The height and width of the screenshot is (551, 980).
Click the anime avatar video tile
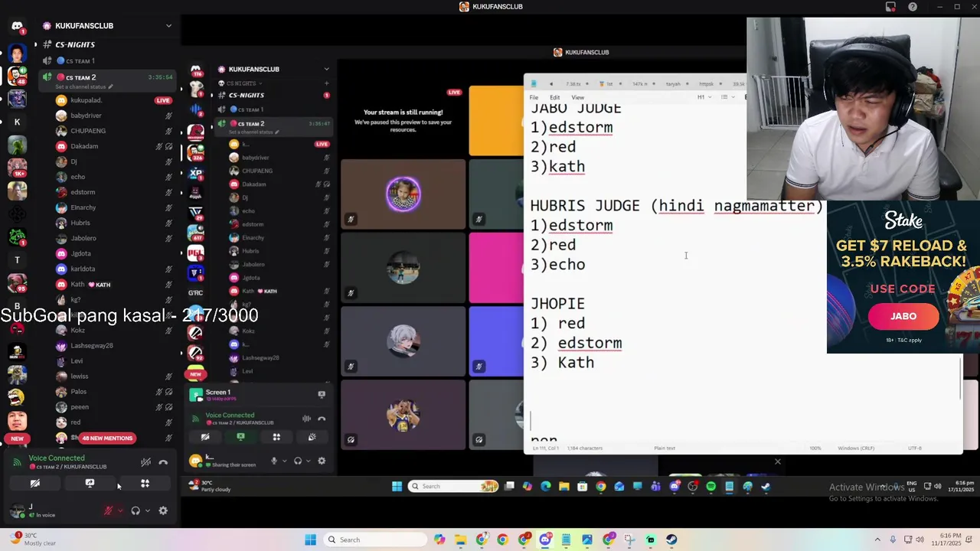403,341
